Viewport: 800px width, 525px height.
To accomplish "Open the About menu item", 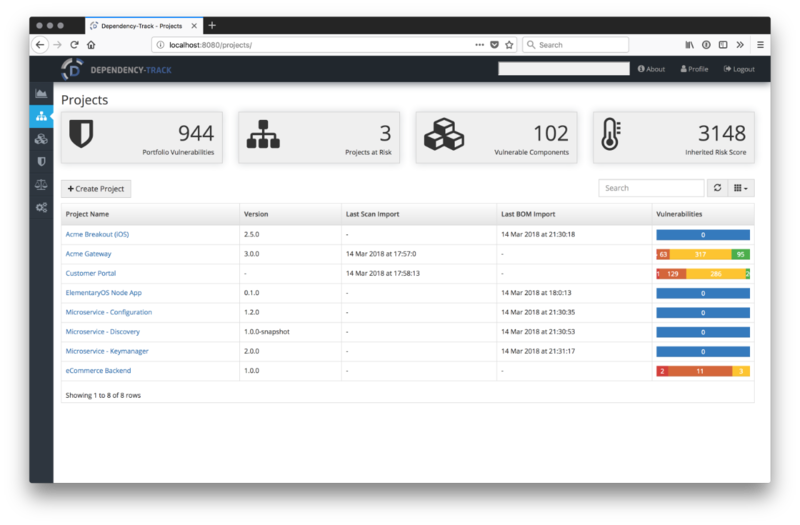I will point(651,69).
